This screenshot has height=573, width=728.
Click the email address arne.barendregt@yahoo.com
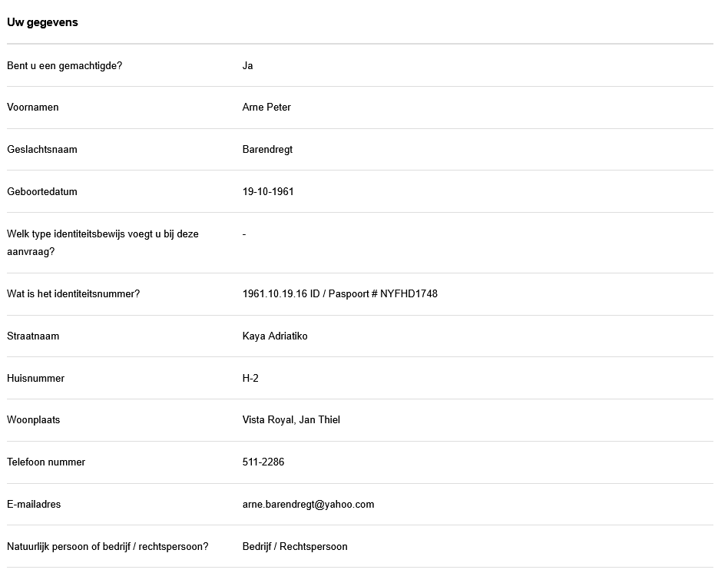(308, 504)
